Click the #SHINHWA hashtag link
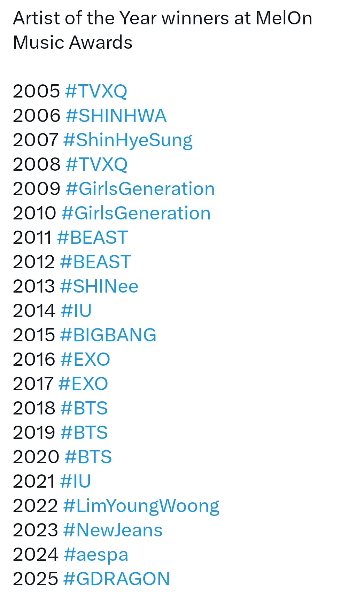 point(116,116)
